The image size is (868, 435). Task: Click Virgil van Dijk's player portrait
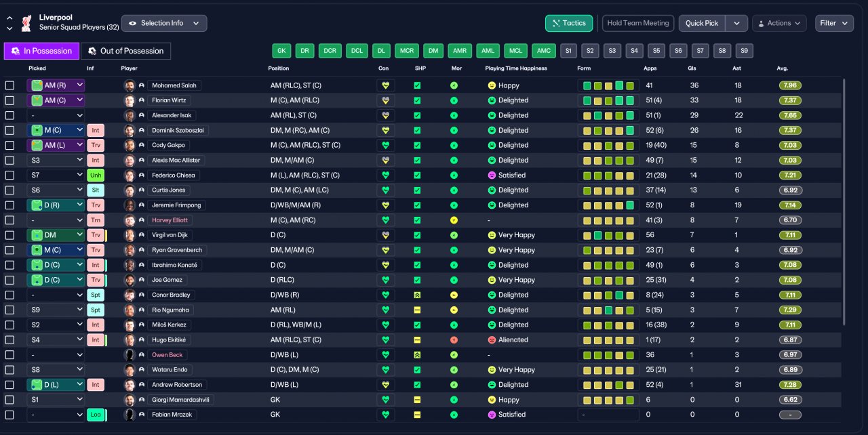coord(130,235)
